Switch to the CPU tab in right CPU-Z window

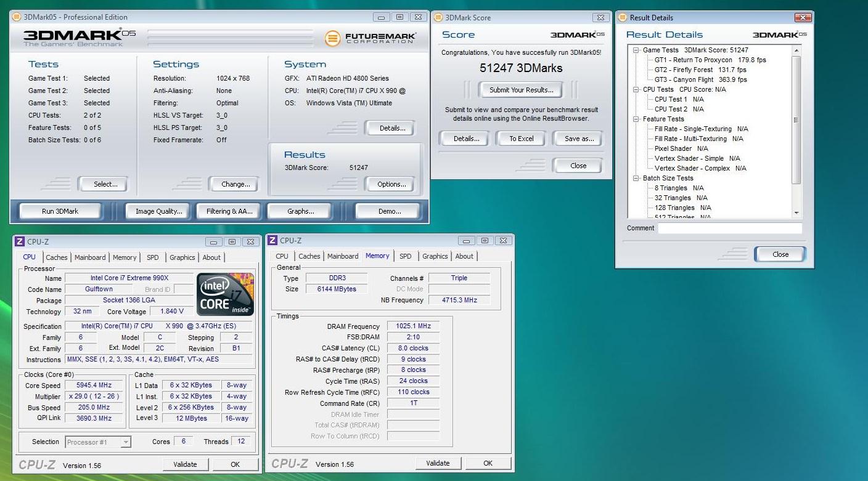(282, 256)
